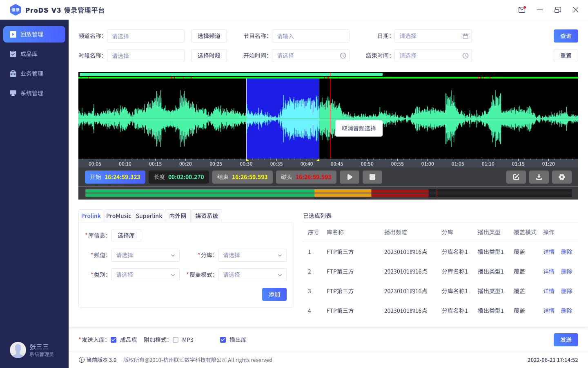
Task: Open the audio edit tool icon
Action: (516, 177)
